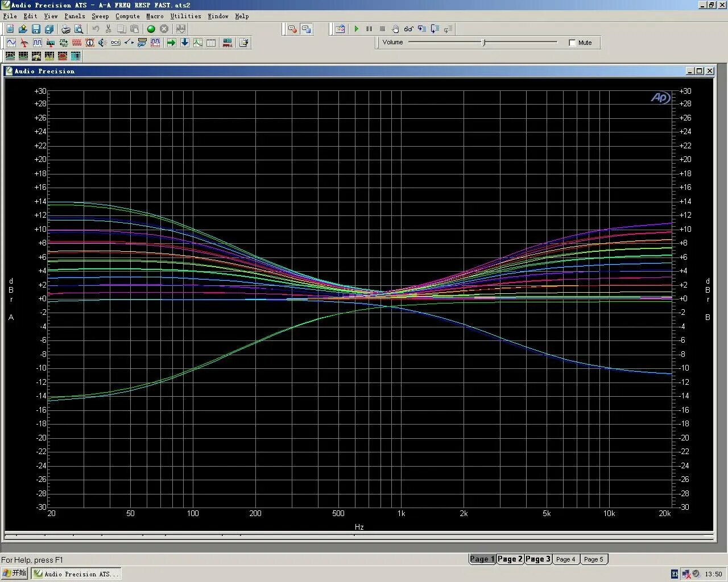Click the language indicator in system tray
This screenshot has width=728, height=582.
675,574
